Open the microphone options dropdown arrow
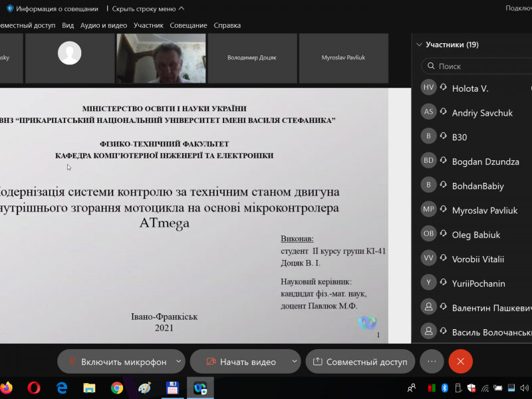 click(x=178, y=362)
